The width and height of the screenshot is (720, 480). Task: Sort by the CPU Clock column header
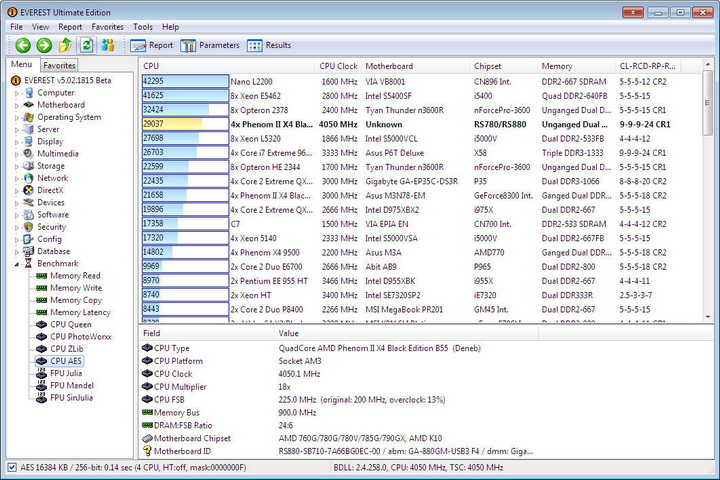pos(338,66)
